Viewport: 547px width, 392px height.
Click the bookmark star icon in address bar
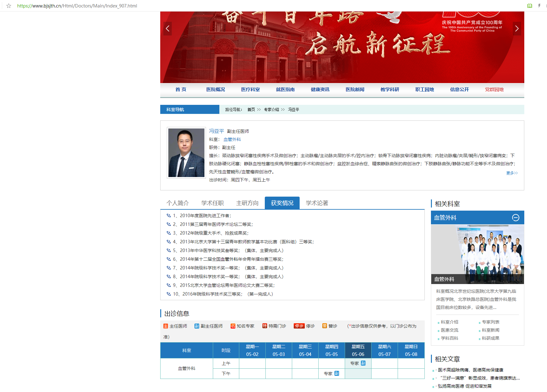[9, 6]
